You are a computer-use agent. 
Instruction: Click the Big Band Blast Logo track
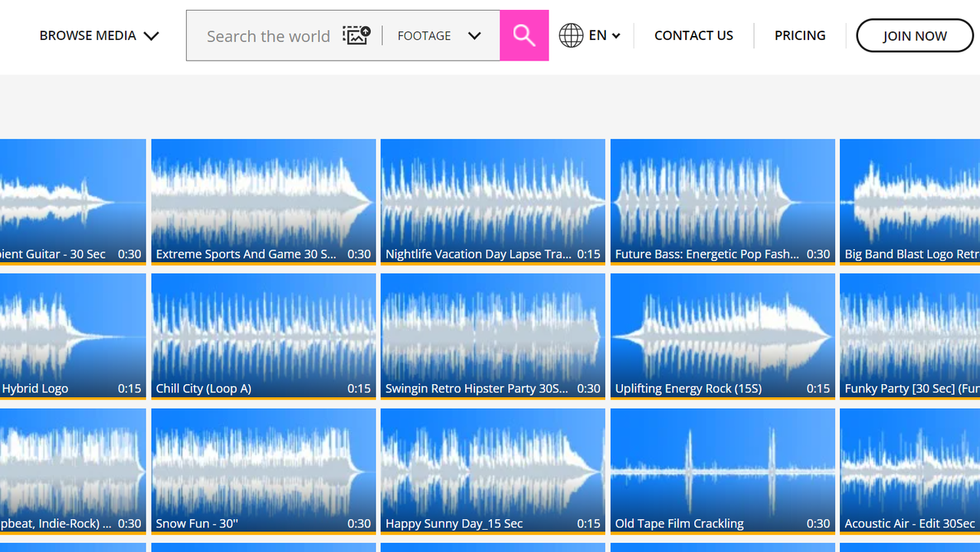pyautogui.click(x=910, y=201)
